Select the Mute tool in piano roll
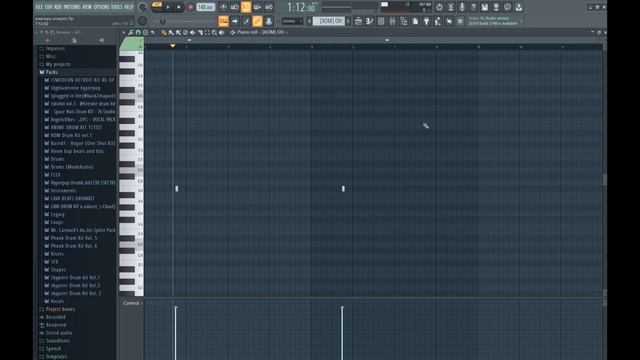 (x=192, y=32)
